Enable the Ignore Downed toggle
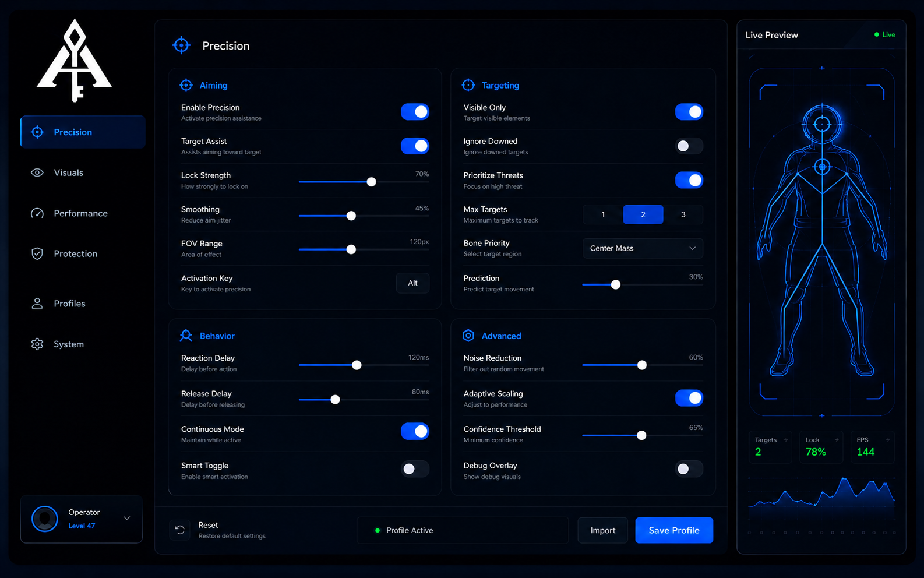 coord(689,146)
